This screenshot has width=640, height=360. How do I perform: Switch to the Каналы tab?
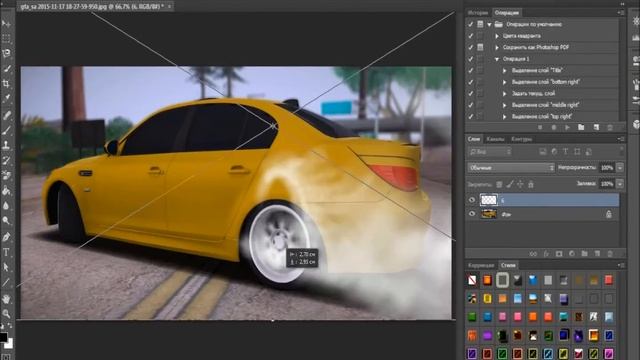495,139
